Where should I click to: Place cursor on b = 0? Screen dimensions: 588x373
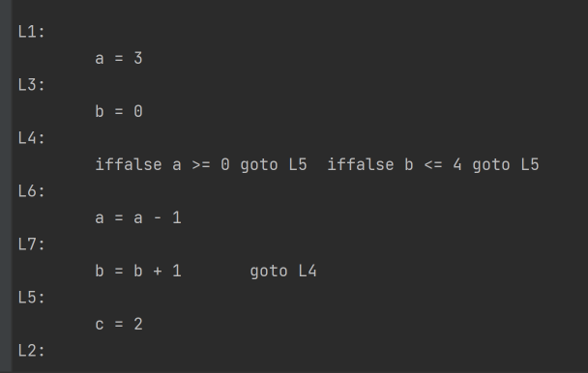point(119,112)
